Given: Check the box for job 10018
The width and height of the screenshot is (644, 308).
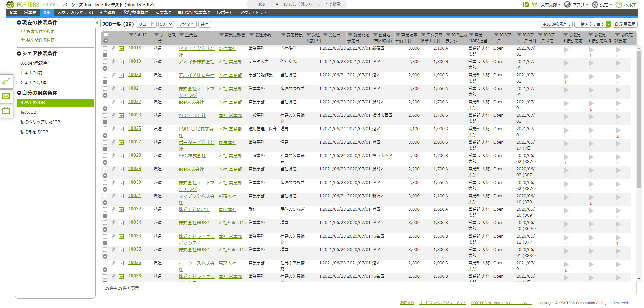Looking at the screenshot, I should click(105, 48).
